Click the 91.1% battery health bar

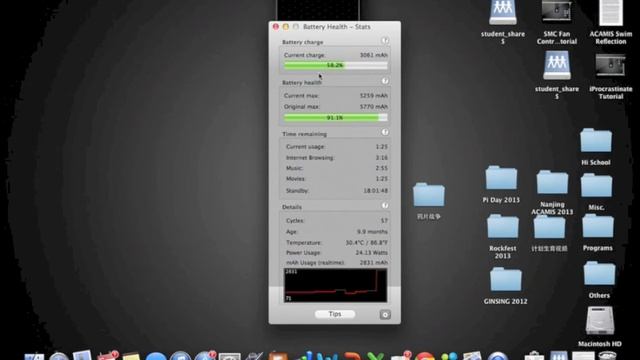click(x=336, y=118)
